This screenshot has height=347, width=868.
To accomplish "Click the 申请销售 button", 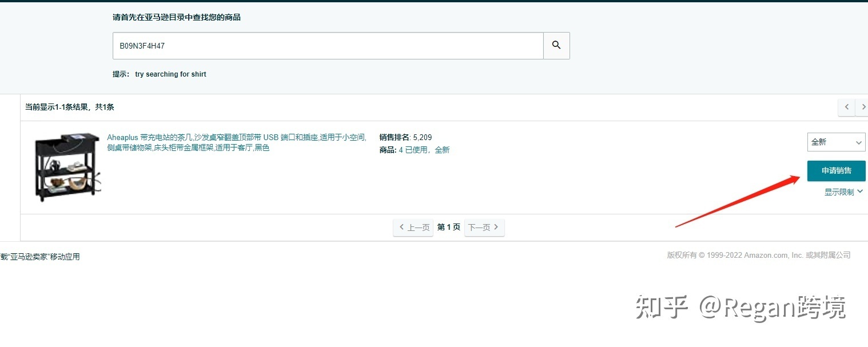I will point(836,170).
